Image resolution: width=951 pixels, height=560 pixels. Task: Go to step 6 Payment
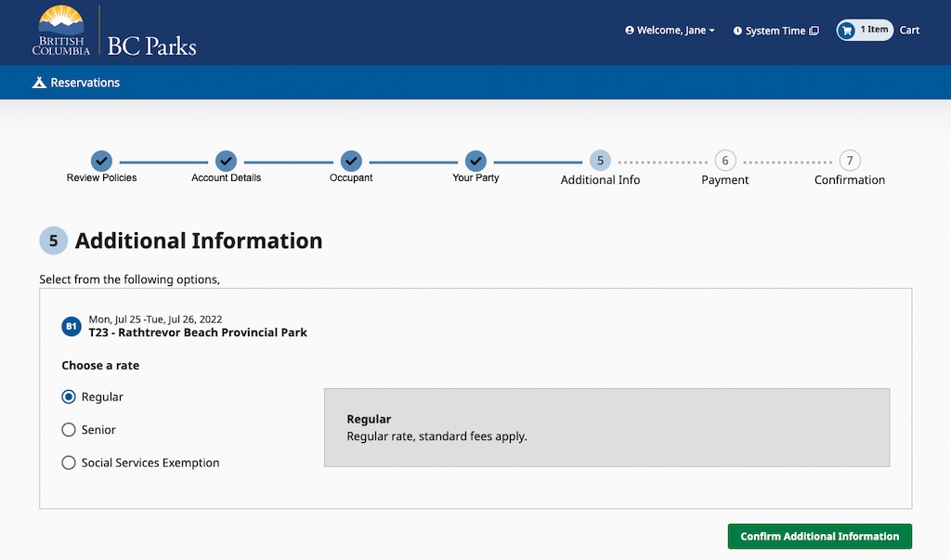coord(724,162)
